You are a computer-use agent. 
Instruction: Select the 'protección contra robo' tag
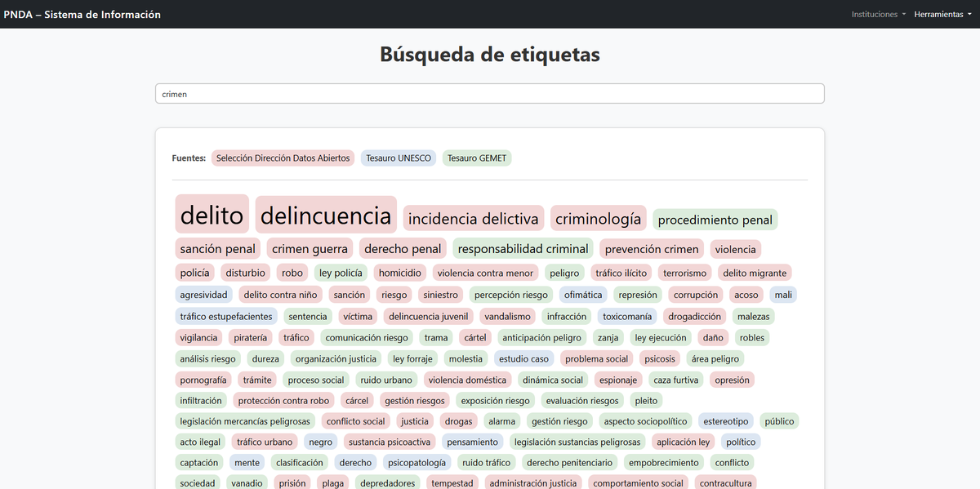tap(283, 401)
